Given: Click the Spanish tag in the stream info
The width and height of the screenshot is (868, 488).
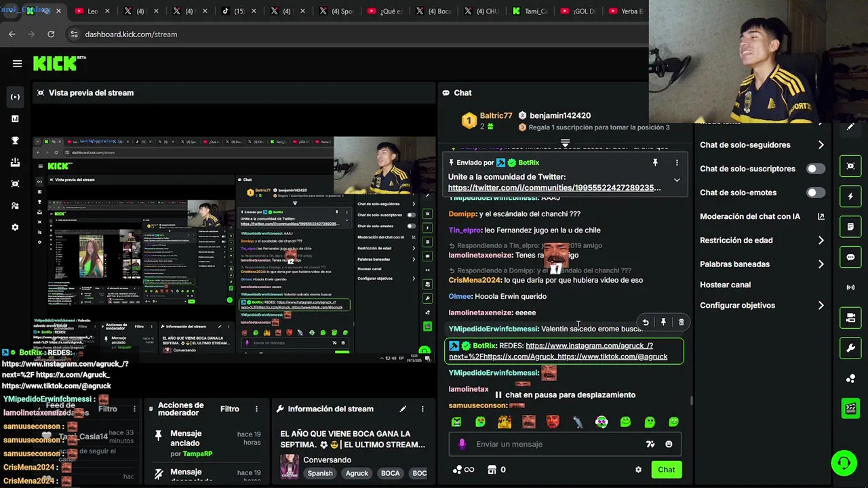Looking at the screenshot, I should click(320, 473).
